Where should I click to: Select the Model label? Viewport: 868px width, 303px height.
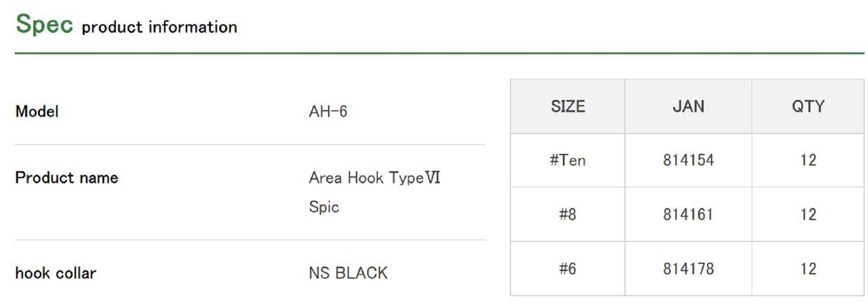37,111
